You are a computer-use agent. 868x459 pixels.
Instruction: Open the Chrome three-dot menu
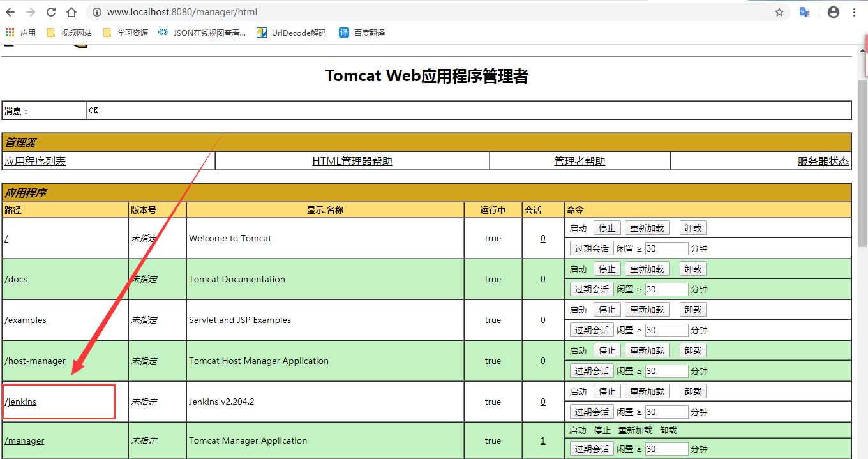(x=855, y=12)
